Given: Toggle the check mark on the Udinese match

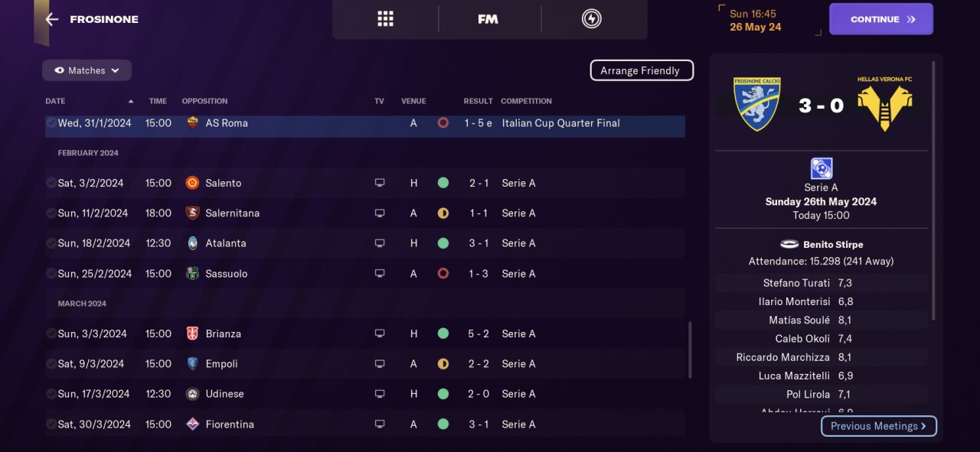Looking at the screenshot, I should click(x=51, y=395).
